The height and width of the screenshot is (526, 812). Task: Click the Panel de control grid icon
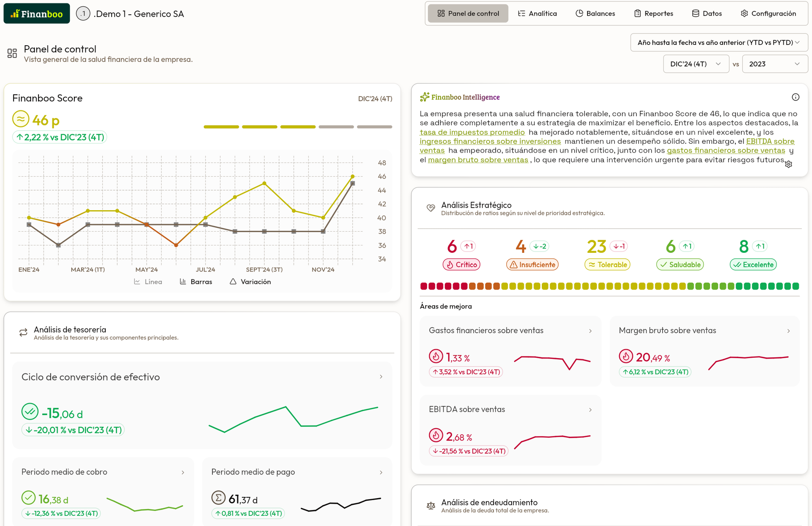(12, 53)
